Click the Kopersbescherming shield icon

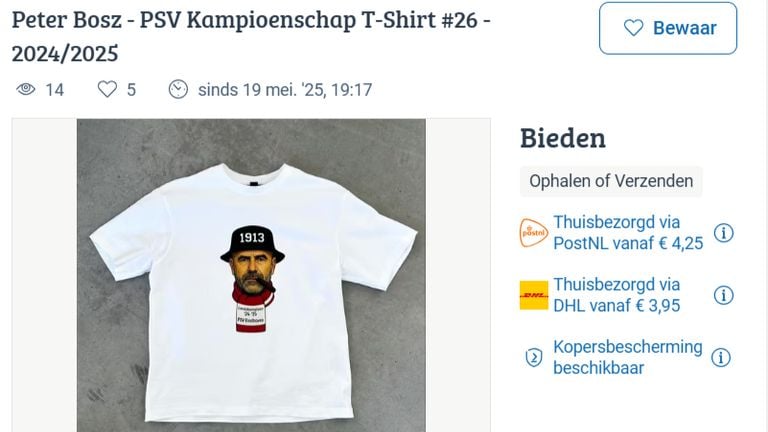tap(533, 357)
